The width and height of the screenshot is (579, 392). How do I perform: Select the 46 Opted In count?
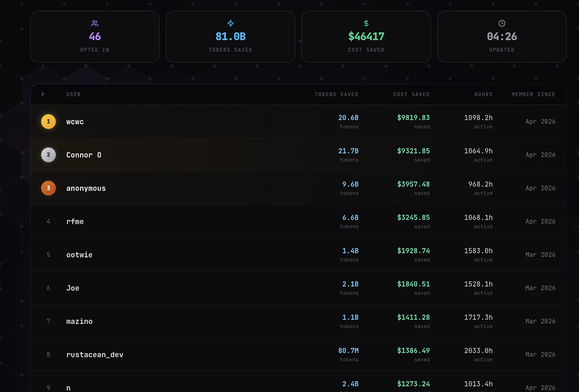coord(95,37)
